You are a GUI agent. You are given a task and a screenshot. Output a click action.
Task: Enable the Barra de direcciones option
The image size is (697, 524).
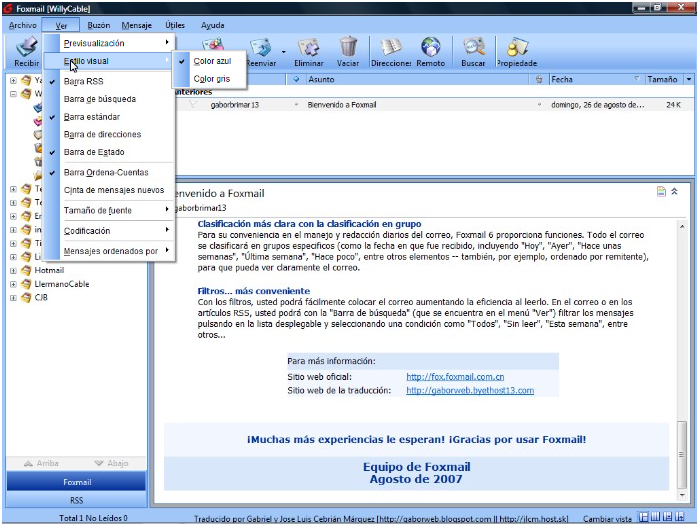[108, 134]
